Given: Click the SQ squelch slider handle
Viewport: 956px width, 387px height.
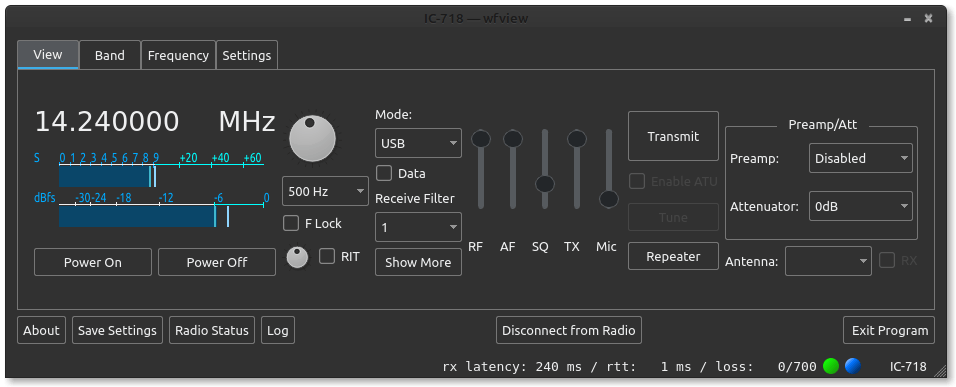Looking at the screenshot, I should (544, 183).
